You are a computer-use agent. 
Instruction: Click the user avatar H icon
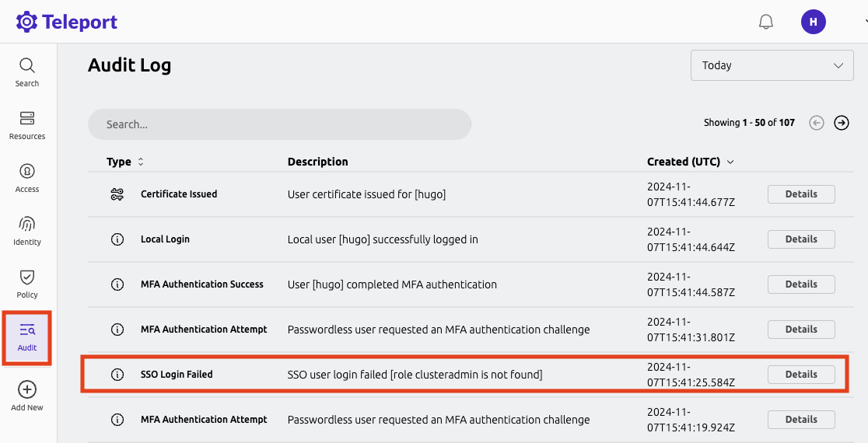pos(813,22)
